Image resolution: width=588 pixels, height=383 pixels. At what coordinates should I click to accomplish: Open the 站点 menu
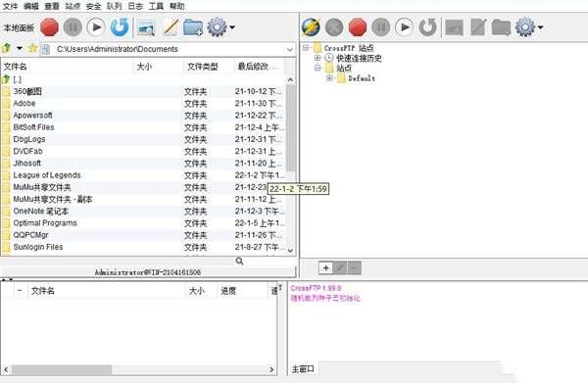73,6
